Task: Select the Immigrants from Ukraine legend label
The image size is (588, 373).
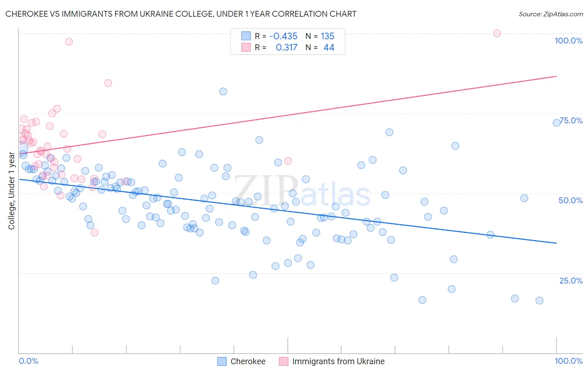Action: 338,361
